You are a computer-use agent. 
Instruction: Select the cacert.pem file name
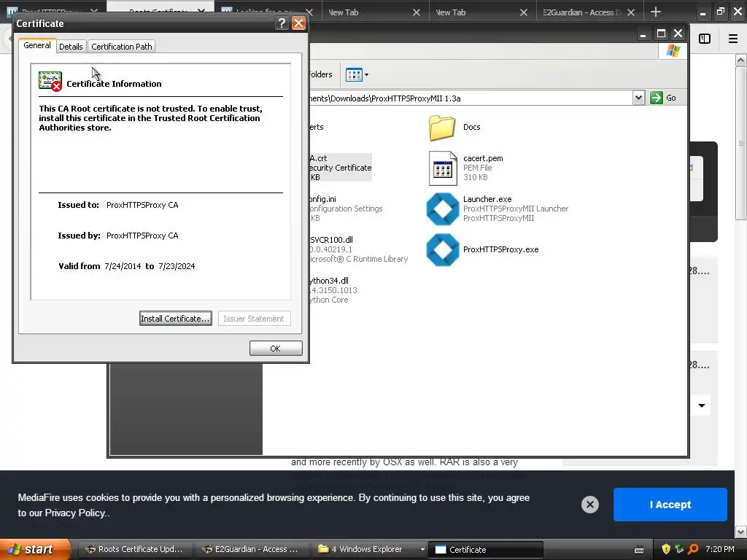point(483,158)
